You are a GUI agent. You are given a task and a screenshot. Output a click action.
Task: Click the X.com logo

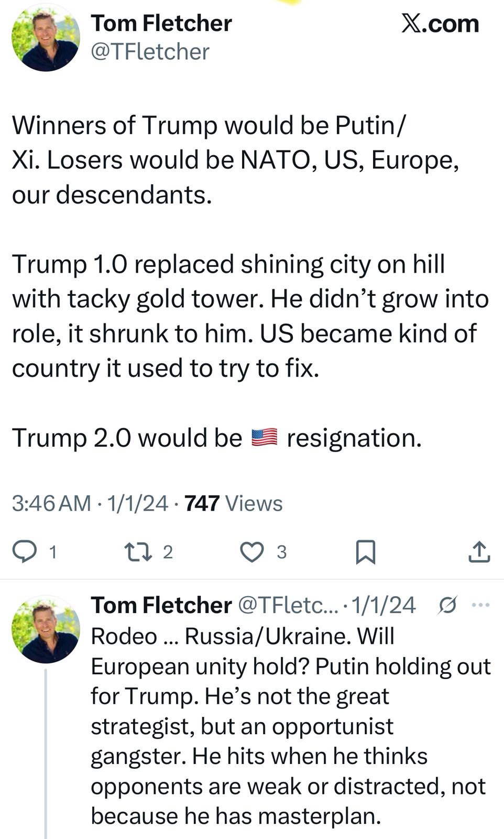440,24
